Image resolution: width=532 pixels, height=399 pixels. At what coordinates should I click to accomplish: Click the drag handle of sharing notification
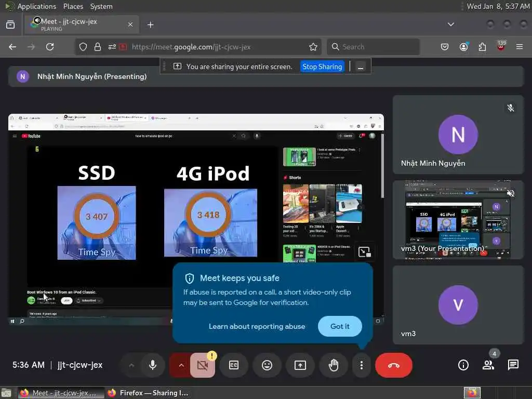click(165, 66)
